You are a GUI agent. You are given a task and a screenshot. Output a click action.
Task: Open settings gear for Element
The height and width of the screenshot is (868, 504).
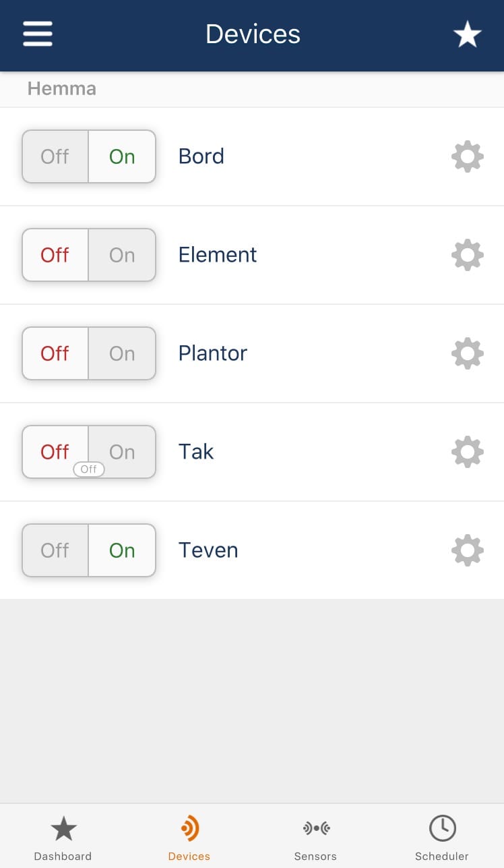coord(467,255)
